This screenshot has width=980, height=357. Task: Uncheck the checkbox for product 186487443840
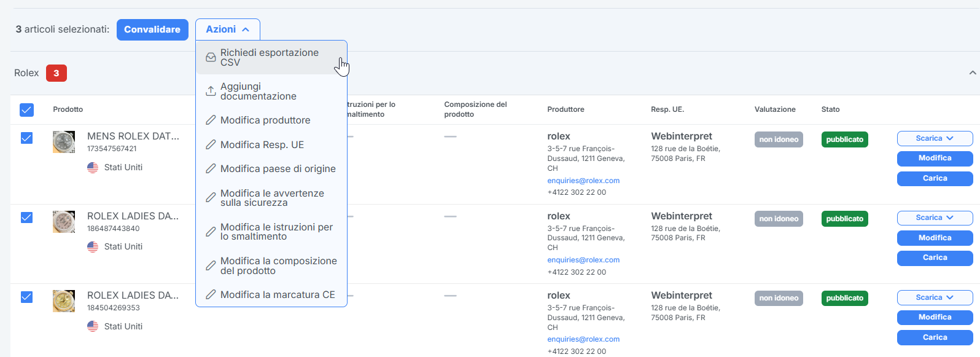27,218
